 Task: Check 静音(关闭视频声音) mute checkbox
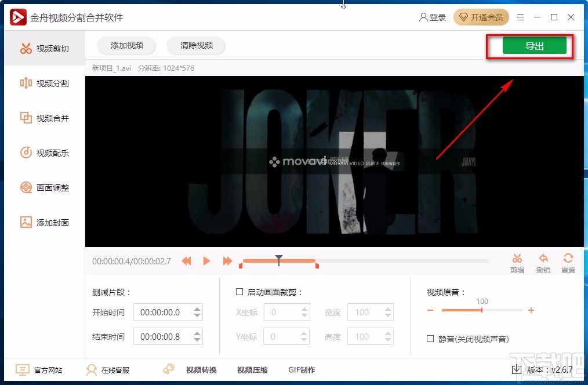[430, 339]
